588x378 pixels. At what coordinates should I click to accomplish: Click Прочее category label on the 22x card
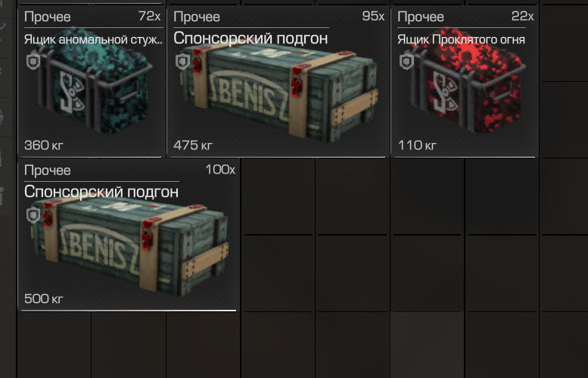[421, 17]
